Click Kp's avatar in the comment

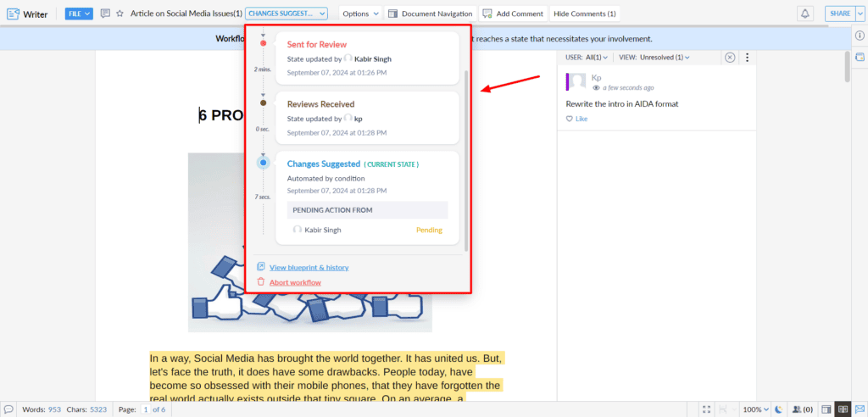pos(577,81)
